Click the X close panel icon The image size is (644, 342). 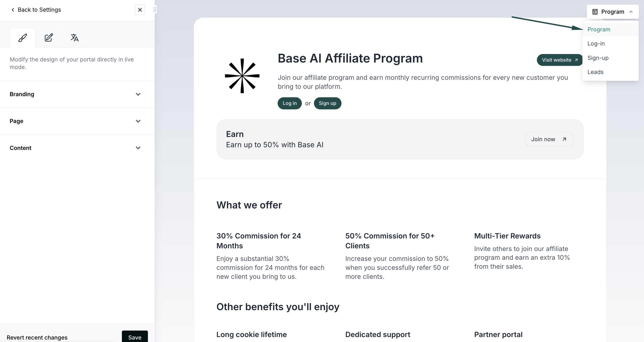pyautogui.click(x=140, y=10)
